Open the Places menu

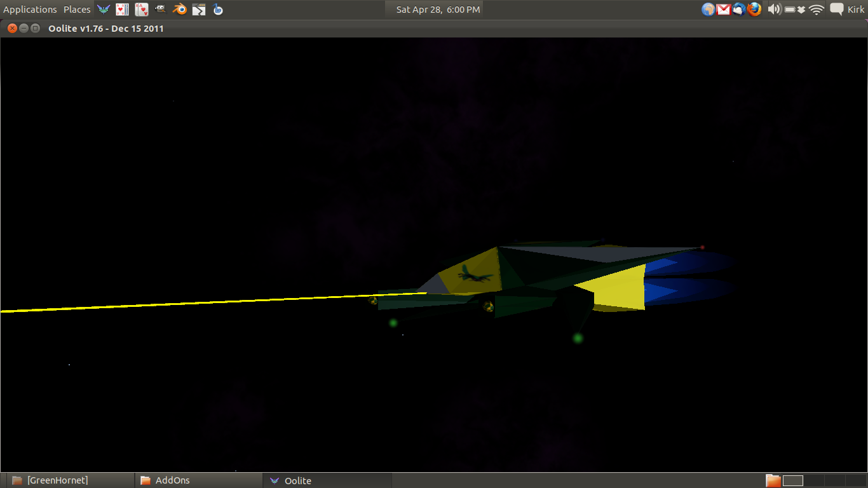coord(77,10)
